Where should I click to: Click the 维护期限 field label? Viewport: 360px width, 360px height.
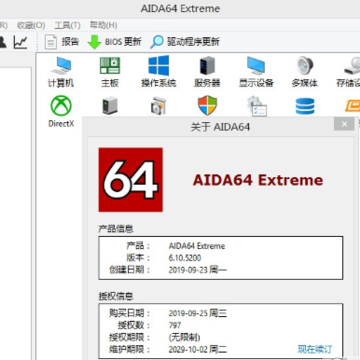(x=130, y=349)
